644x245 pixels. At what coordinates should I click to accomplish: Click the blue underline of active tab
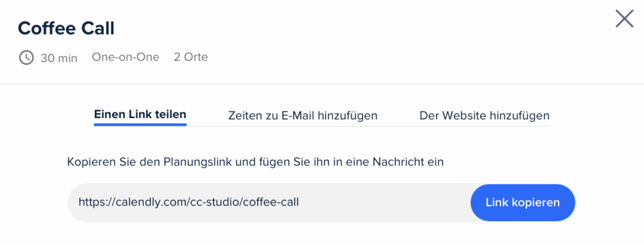point(140,124)
